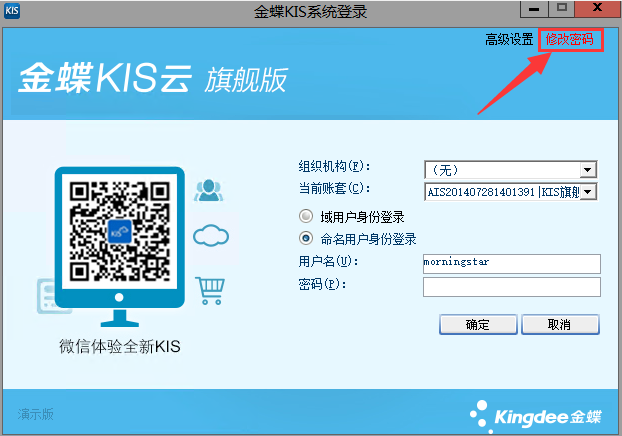
Task: Click the WeChat QR code image
Action: pos(119,231)
